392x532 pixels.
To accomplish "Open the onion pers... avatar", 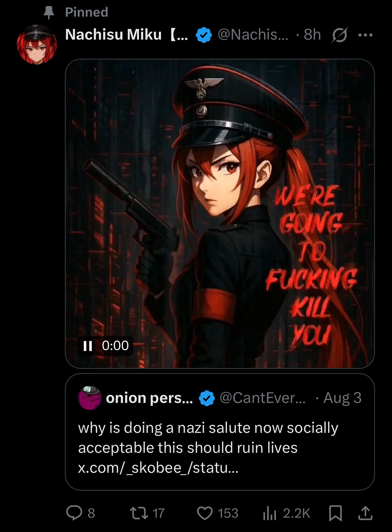I will tap(89, 398).
